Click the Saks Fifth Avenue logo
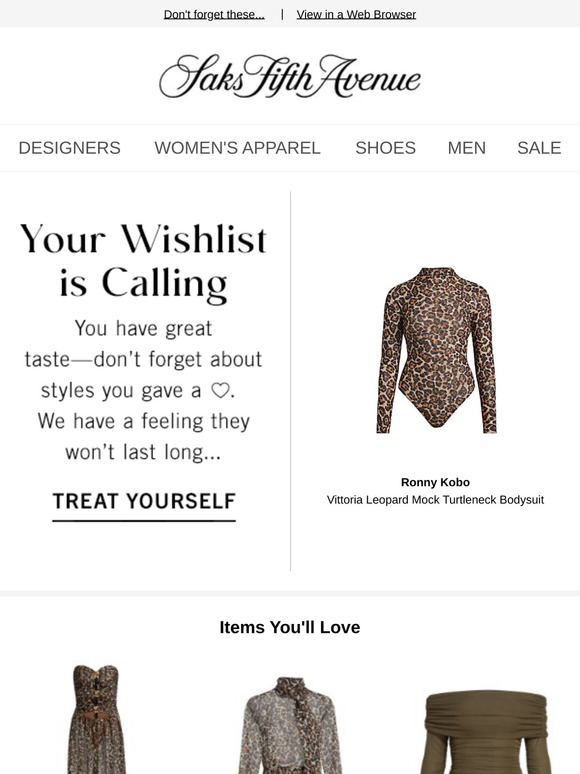 coord(290,76)
